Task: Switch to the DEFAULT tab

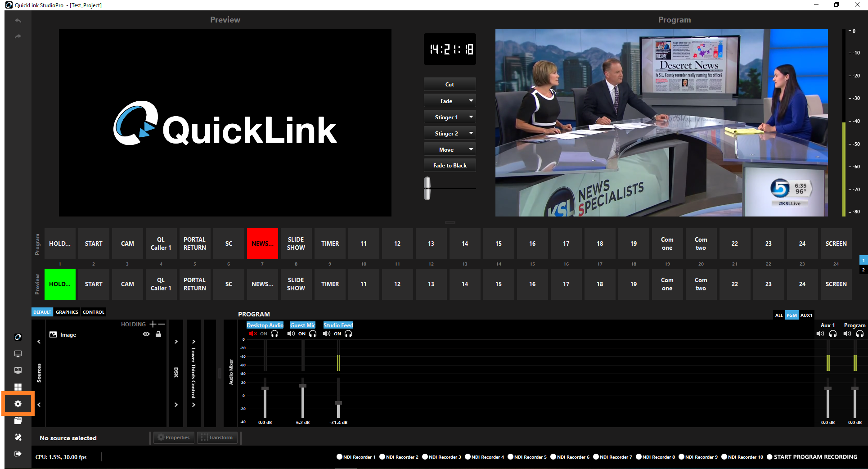Action: (42, 312)
